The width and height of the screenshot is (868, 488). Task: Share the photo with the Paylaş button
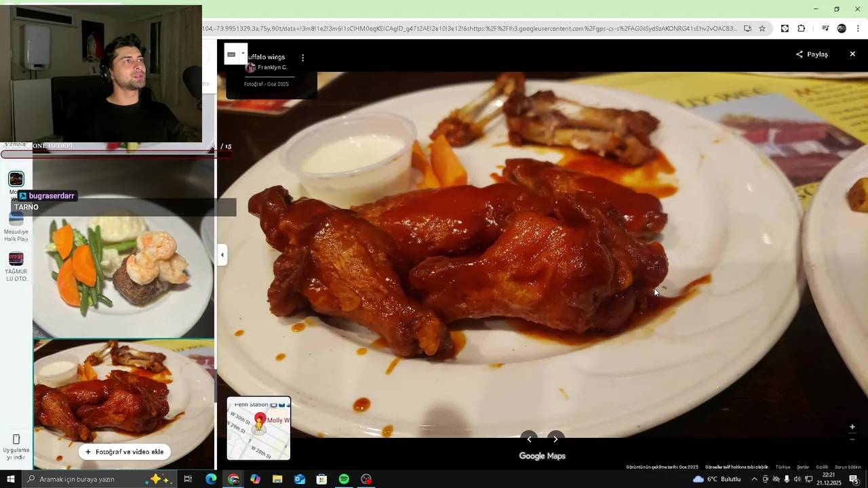coord(812,54)
